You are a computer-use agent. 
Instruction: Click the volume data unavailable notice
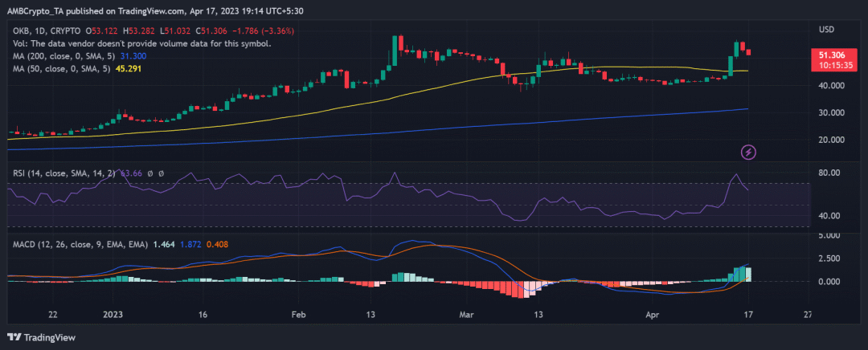[x=142, y=43]
